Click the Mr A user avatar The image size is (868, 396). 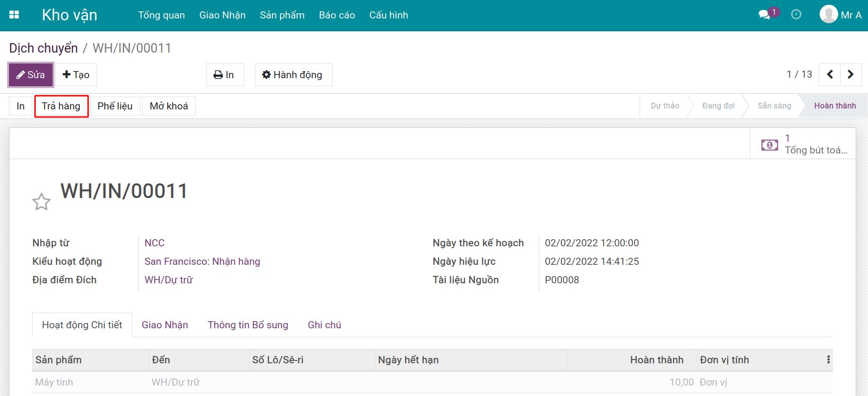pyautogui.click(x=829, y=14)
